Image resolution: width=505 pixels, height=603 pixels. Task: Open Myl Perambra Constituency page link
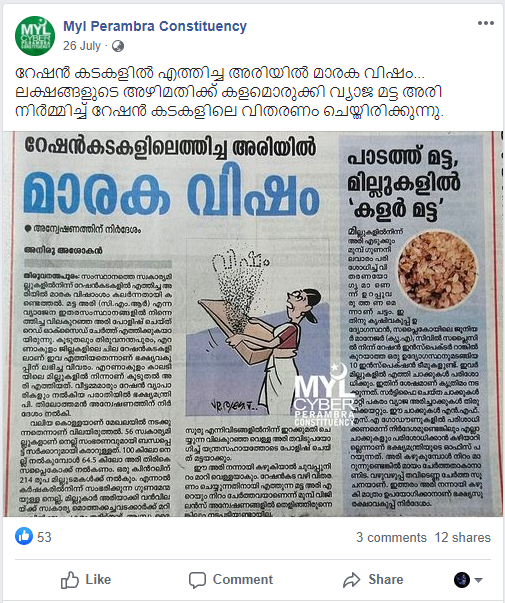click(155, 26)
